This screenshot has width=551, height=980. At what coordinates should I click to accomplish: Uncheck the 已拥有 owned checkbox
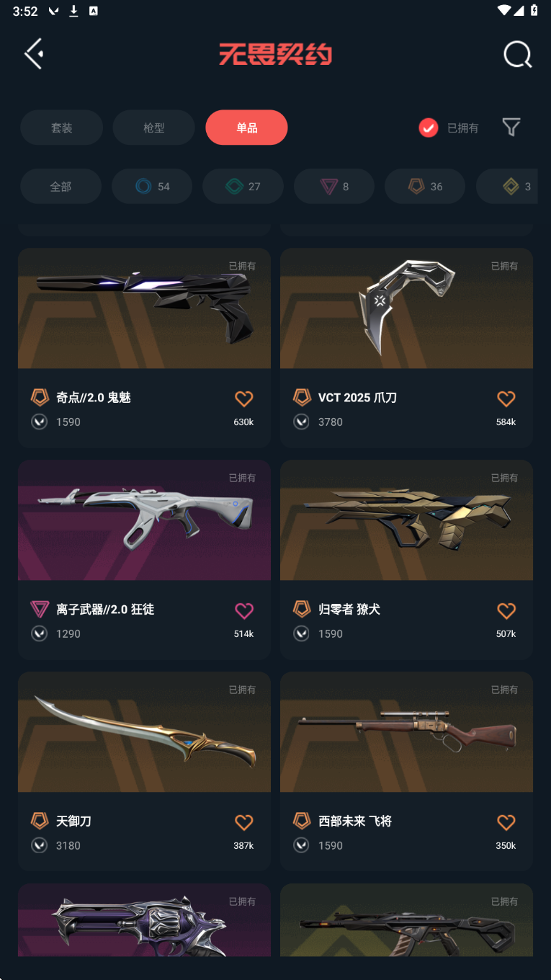click(429, 128)
